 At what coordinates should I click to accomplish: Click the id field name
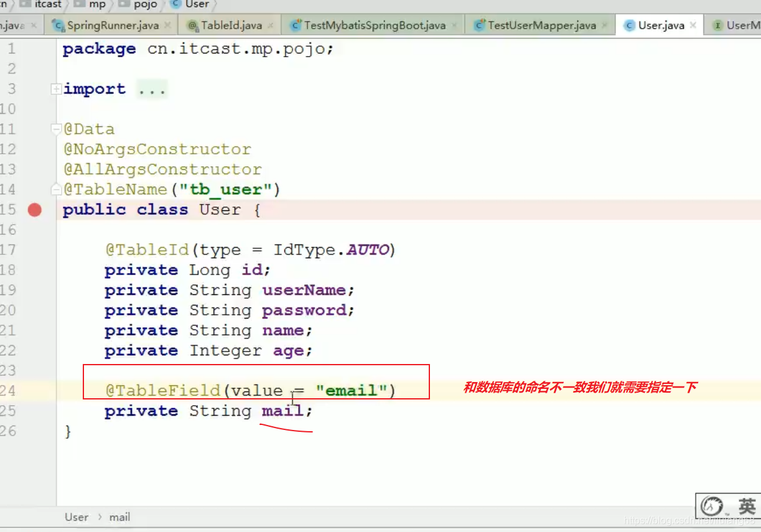click(251, 270)
